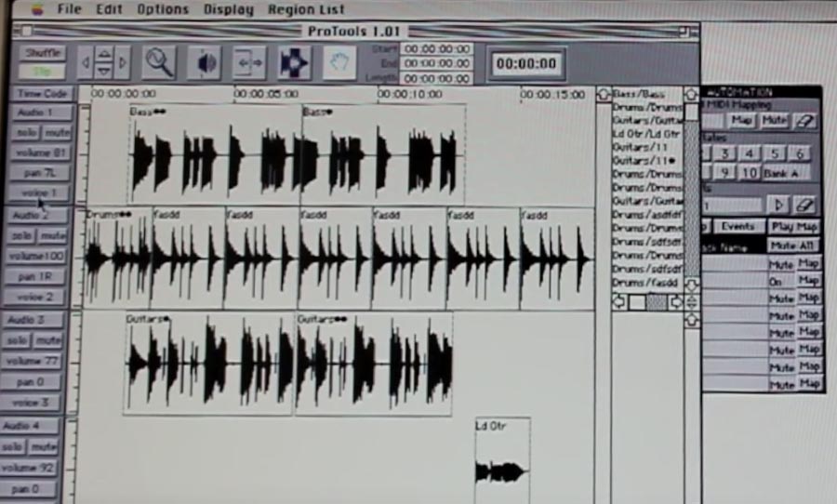Toggle solo on Audio 2 track
Image resolution: width=837 pixels, height=504 pixels.
[x=22, y=235]
